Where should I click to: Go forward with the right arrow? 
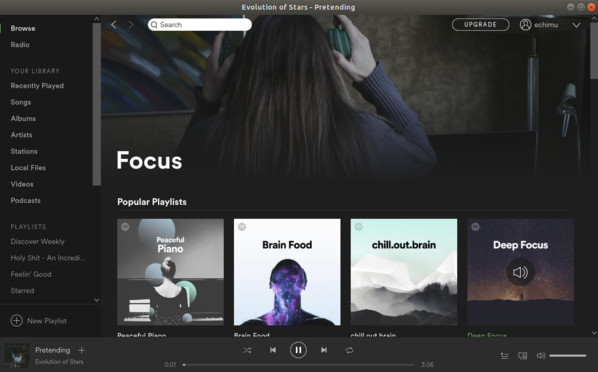131,25
